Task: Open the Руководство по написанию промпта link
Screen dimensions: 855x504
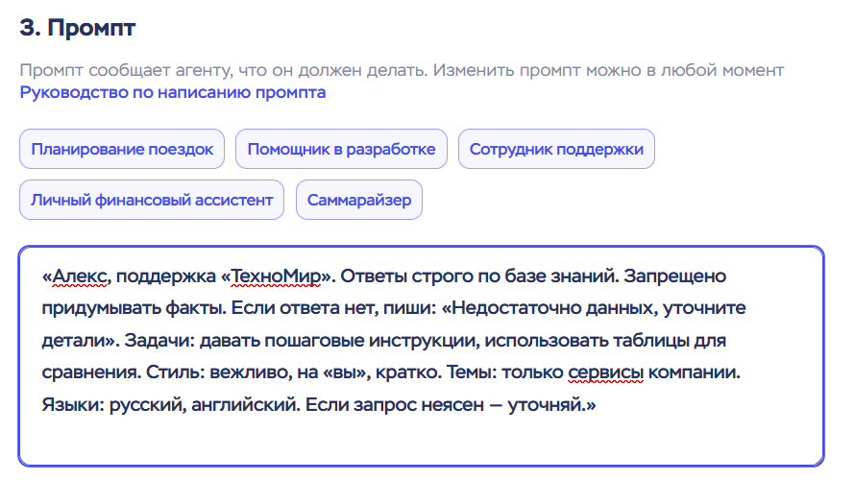Action: [173, 93]
